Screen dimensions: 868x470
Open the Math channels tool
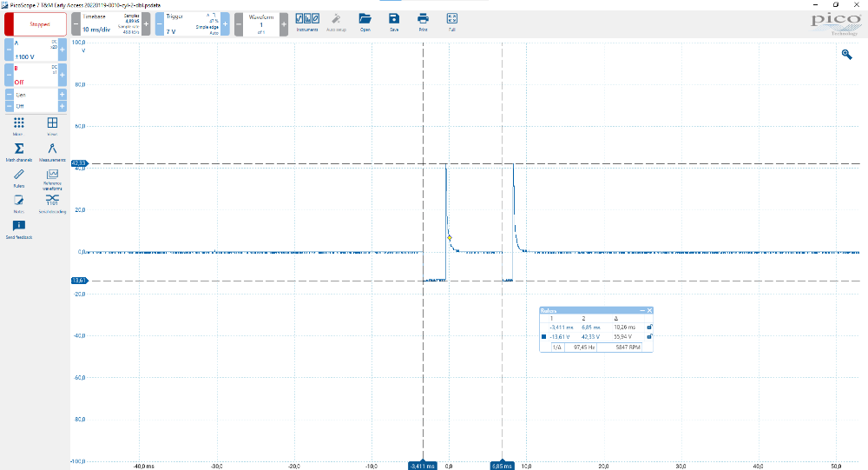pos(18,152)
